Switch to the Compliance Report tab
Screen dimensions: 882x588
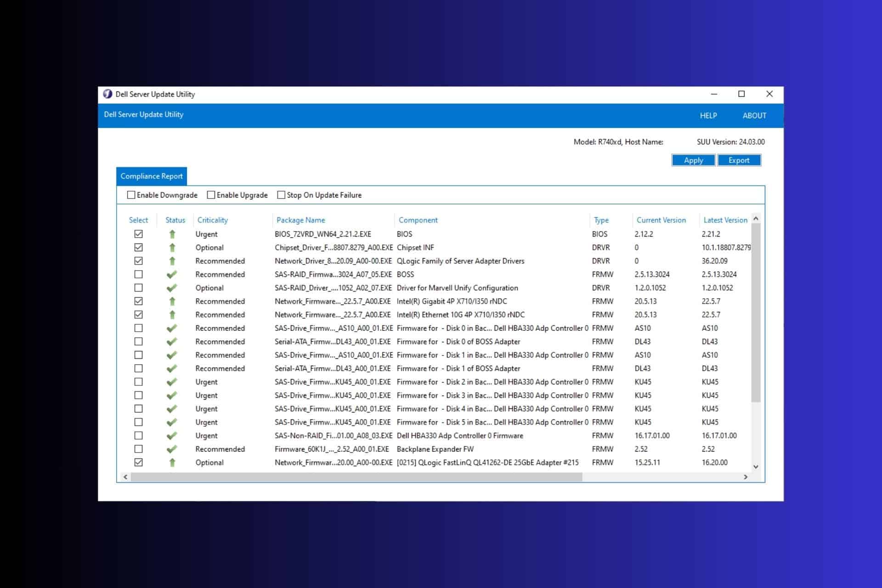click(152, 176)
